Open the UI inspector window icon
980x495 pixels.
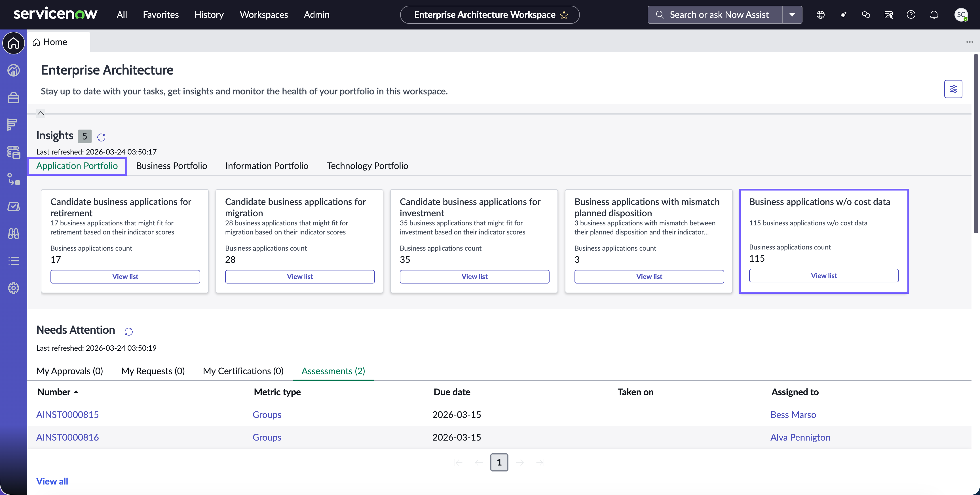tap(888, 15)
